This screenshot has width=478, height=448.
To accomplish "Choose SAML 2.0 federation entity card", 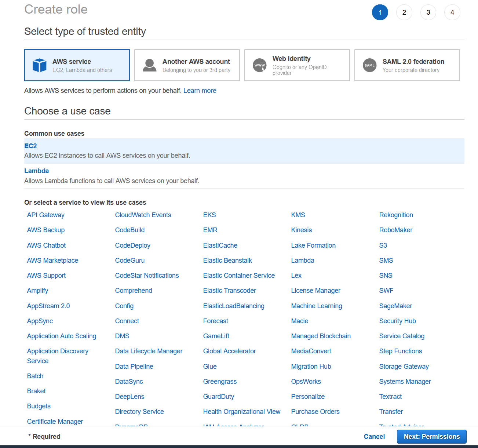I will (407, 65).
